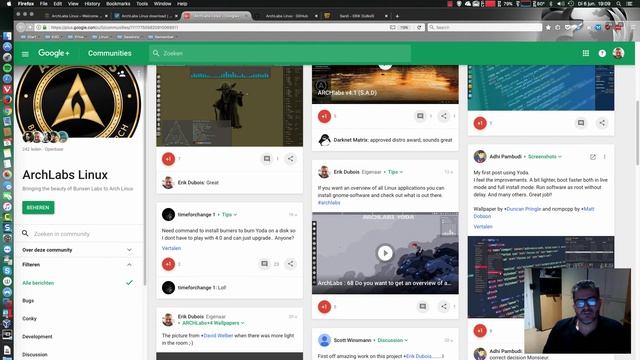Share the top right code screenshot post
The image size is (640, 360).
pyautogui.click(x=602, y=123)
